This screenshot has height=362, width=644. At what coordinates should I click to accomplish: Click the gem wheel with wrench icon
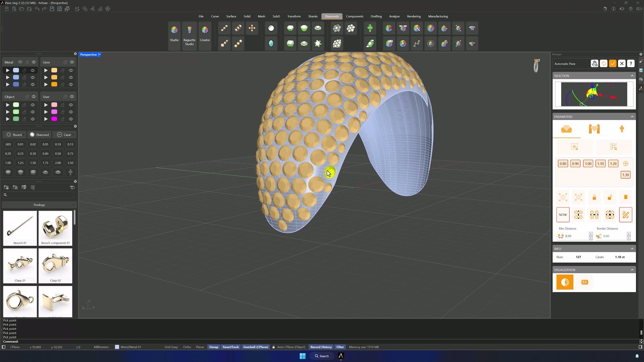(417, 28)
